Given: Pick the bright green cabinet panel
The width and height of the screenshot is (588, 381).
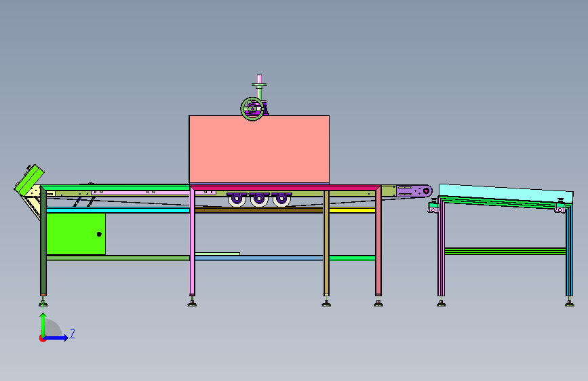Looking at the screenshot, I should (x=76, y=234).
